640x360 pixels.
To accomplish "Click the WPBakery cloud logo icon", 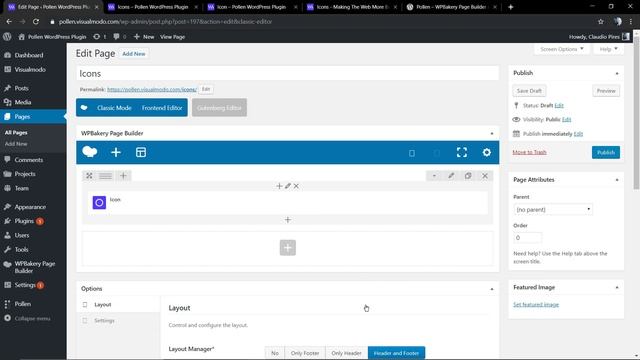I will point(90,152).
